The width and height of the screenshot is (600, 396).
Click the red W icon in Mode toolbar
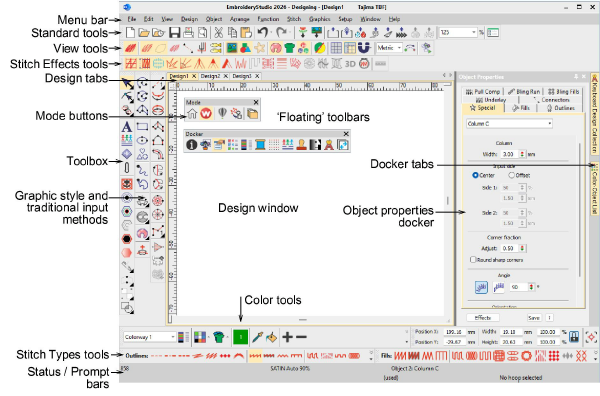206,114
